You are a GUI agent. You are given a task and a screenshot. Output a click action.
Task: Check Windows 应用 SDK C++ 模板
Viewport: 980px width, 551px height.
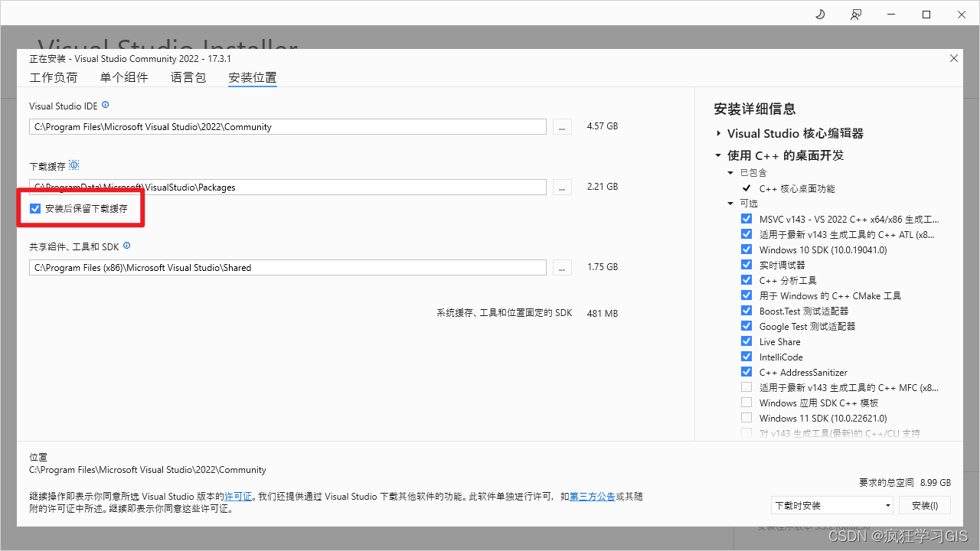746,403
